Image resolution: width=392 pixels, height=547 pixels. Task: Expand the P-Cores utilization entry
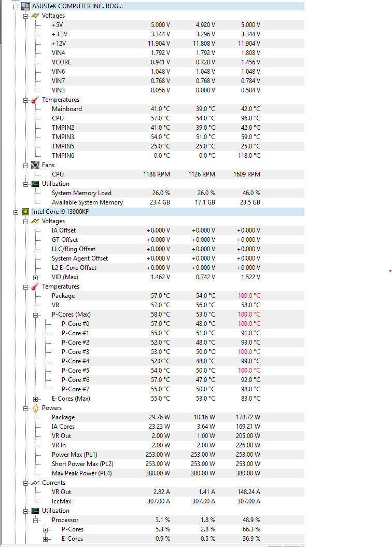pyautogui.click(x=45, y=530)
